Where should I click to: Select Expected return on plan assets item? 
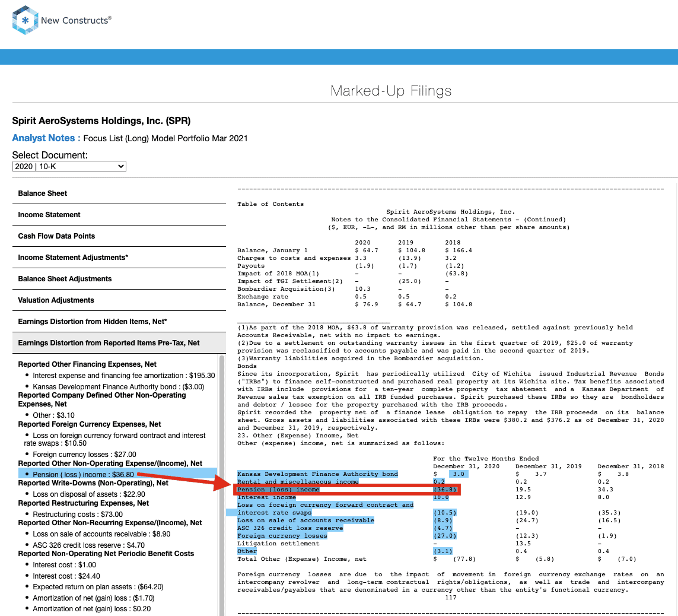(98, 587)
